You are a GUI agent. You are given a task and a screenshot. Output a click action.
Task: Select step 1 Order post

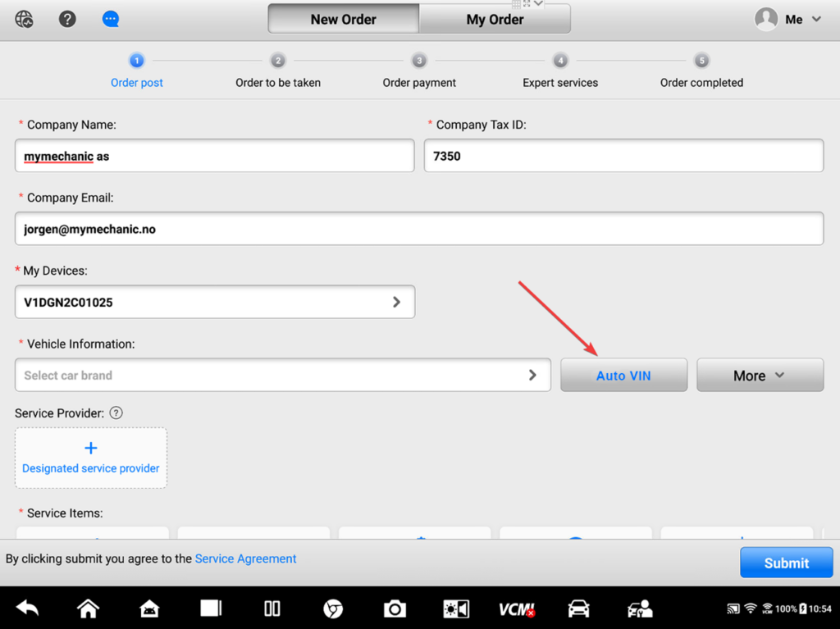click(137, 71)
